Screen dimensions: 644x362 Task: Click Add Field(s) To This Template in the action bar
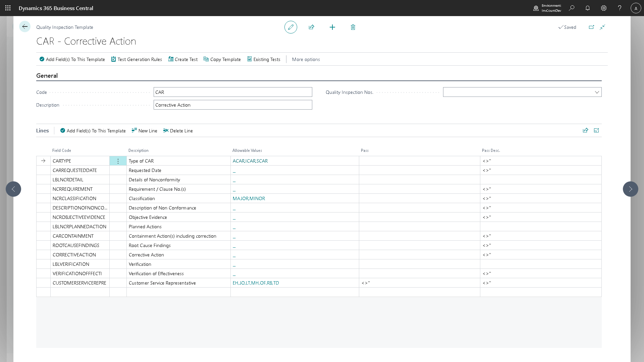pyautogui.click(x=72, y=59)
